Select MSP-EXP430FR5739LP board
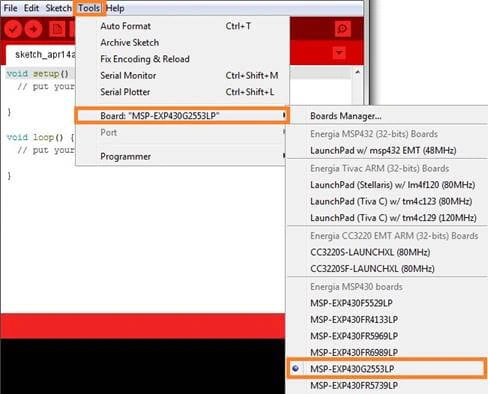 click(x=387, y=385)
